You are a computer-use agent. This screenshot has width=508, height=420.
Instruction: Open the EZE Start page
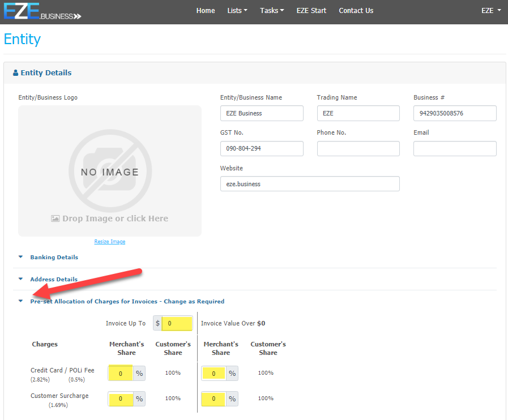pyautogui.click(x=311, y=11)
